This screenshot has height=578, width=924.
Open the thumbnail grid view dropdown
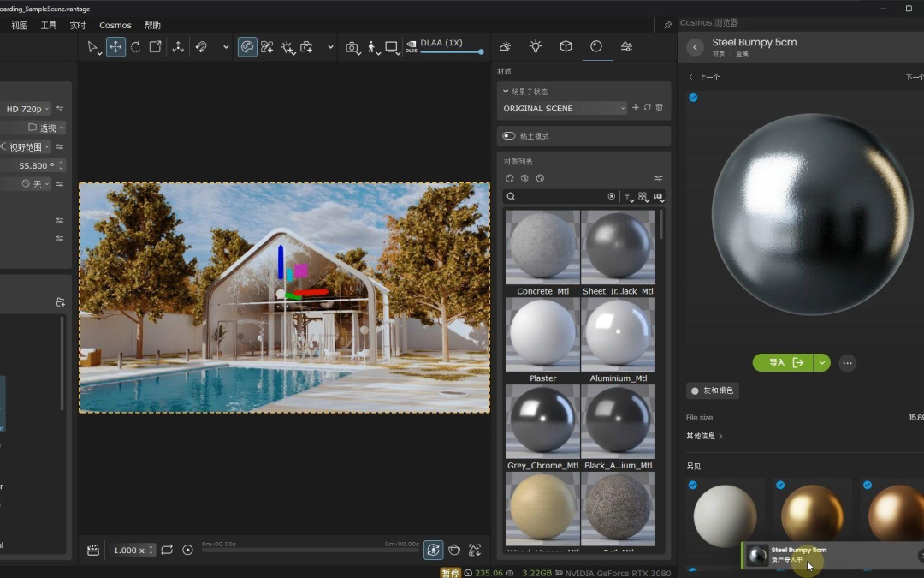[643, 197]
